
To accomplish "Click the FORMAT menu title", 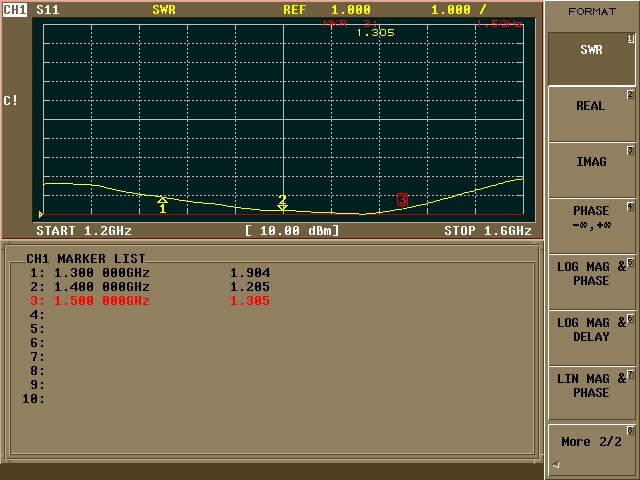I will pos(591,11).
